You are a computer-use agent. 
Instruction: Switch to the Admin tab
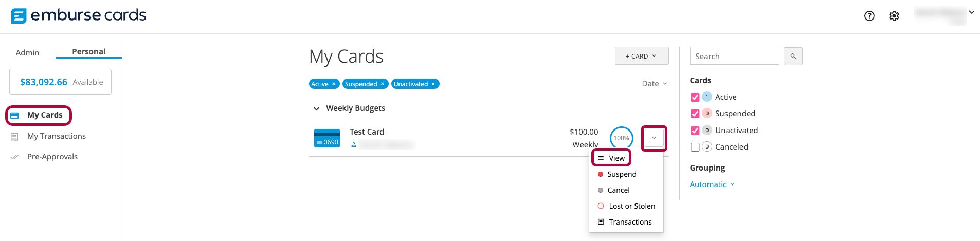pyautogui.click(x=27, y=52)
